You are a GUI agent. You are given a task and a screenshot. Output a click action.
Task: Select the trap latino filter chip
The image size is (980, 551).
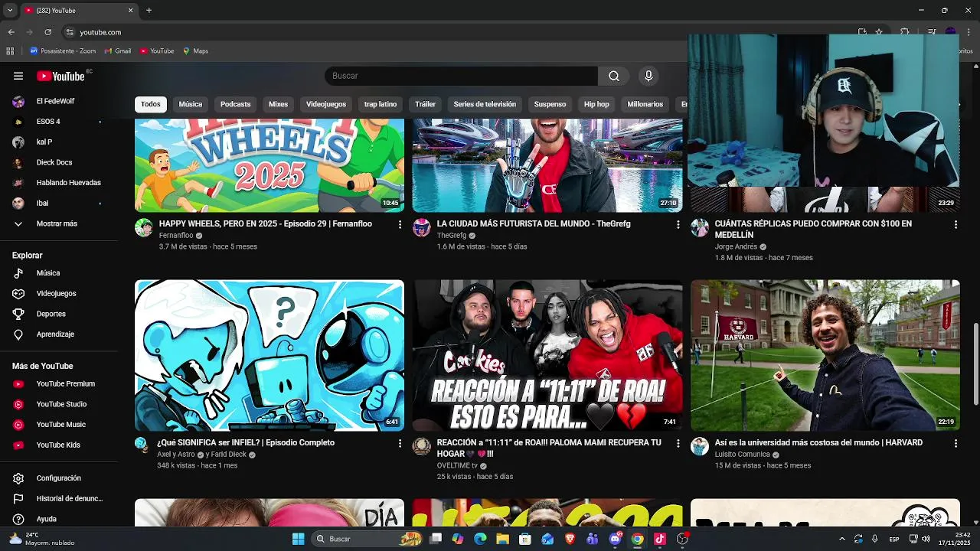pos(381,104)
